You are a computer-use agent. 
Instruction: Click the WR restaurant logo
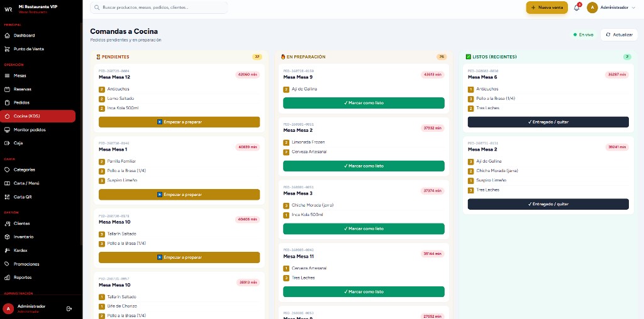8,9
